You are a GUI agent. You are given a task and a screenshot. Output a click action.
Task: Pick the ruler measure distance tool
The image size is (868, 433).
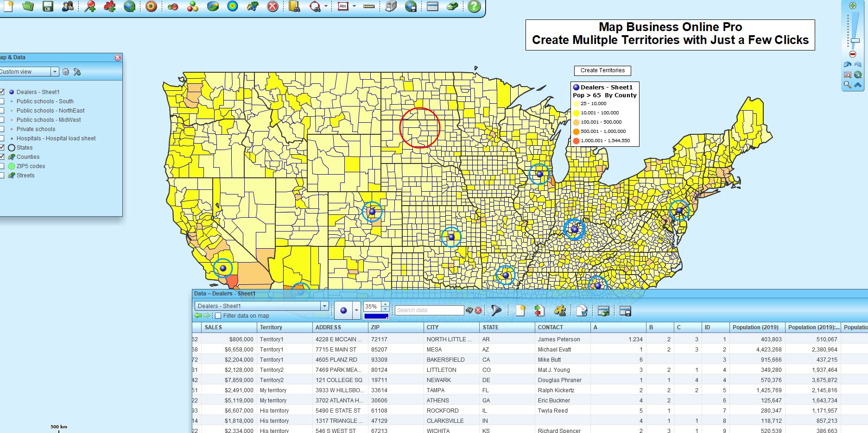coord(369,6)
